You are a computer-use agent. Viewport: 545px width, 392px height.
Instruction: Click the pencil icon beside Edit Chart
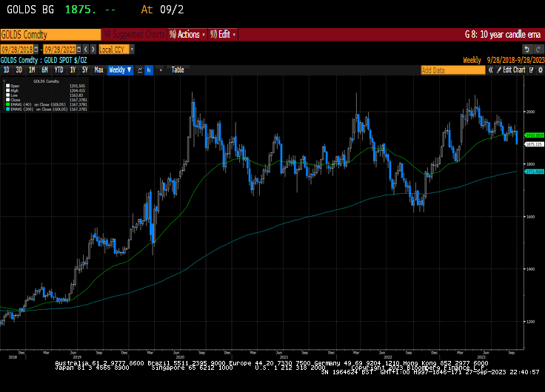tap(499, 70)
